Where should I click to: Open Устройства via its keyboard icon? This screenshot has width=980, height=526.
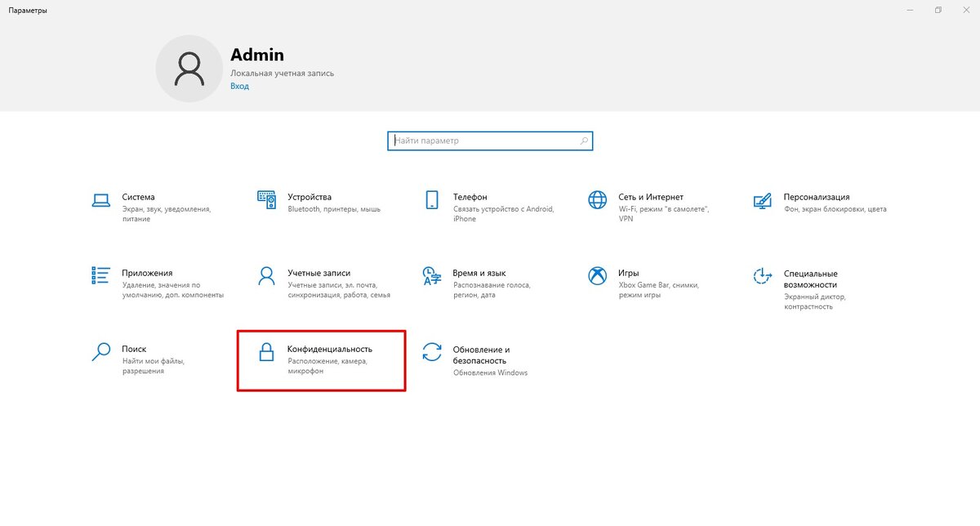coord(266,199)
